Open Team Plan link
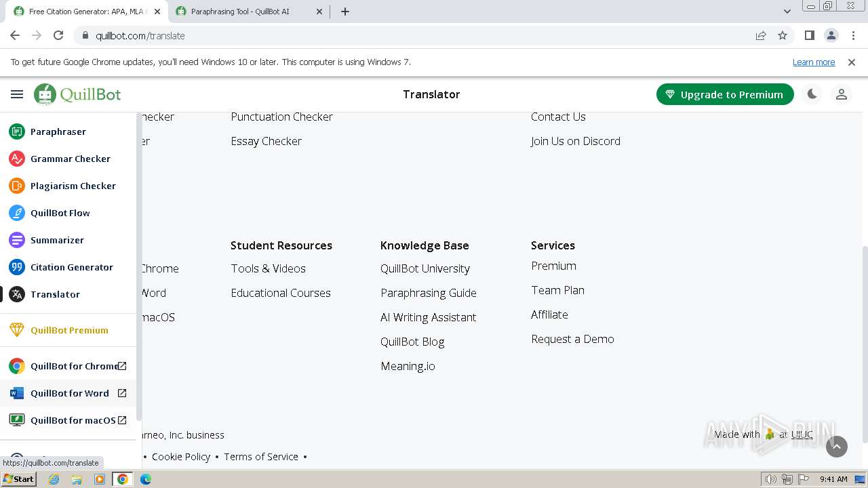 [557, 290]
